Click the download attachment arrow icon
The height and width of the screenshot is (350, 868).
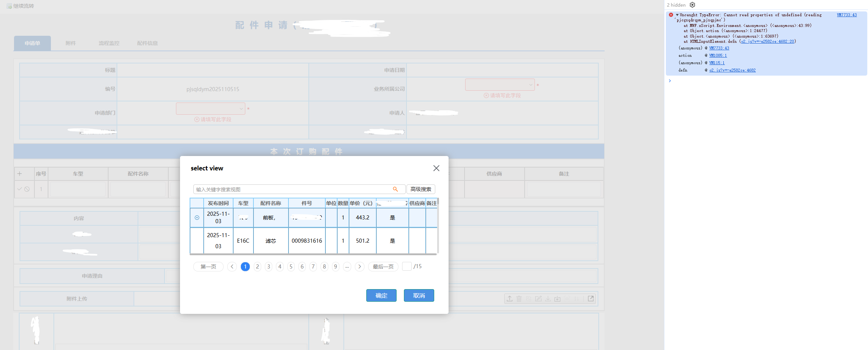(x=548, y=299)
